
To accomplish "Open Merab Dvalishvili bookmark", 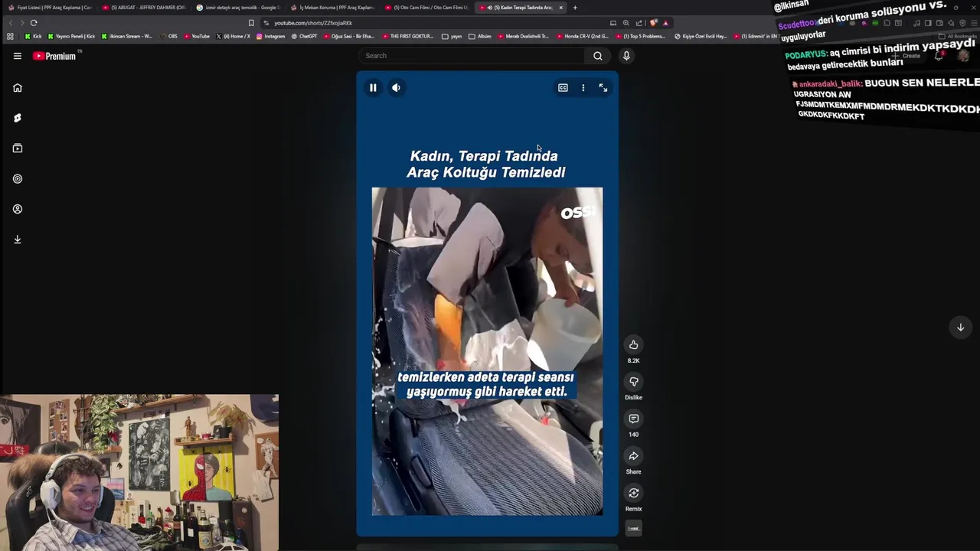I will (x=523, y=36).
